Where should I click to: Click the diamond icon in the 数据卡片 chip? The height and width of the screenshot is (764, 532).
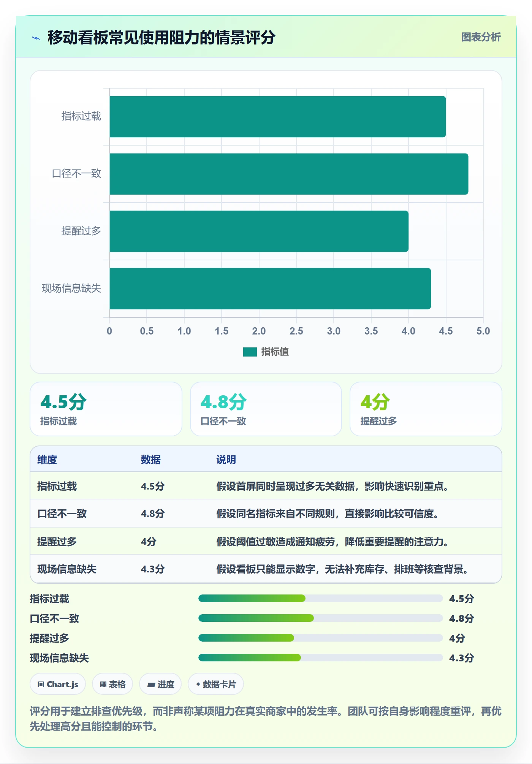tap(198, 684)
